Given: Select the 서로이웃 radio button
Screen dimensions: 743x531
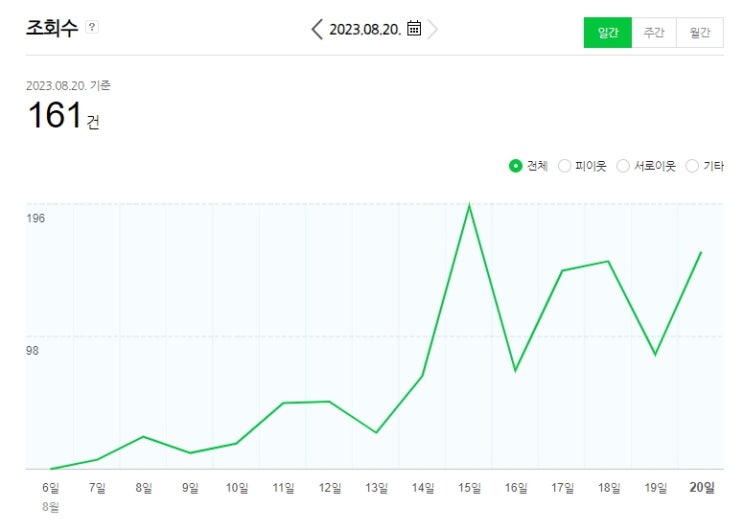Looking at the screenshot, I should pos(623,166).
